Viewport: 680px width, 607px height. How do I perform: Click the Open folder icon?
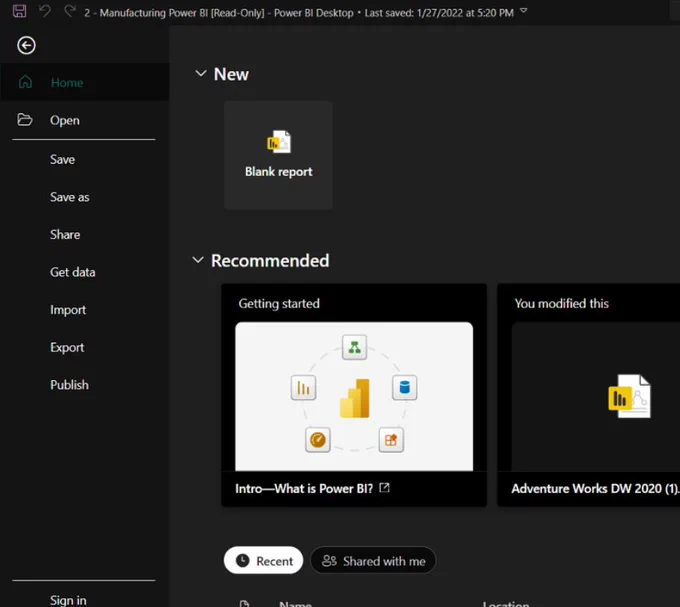tap(25, 119)
